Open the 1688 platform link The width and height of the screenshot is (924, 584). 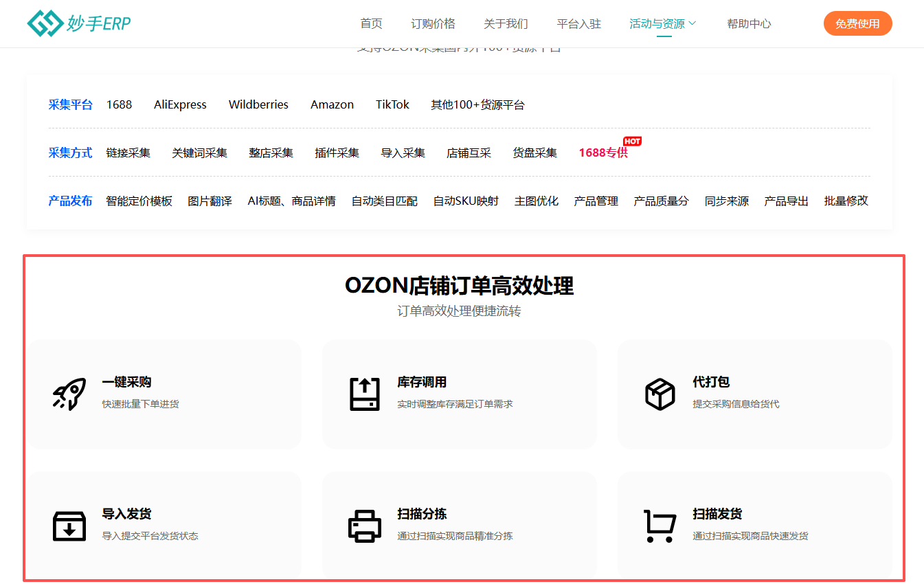tap(120, 104)
